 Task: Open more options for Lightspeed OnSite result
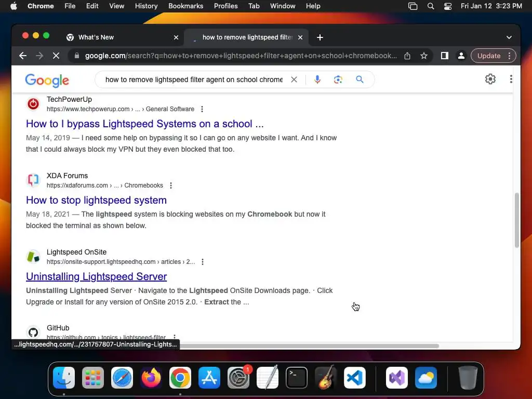203,262
